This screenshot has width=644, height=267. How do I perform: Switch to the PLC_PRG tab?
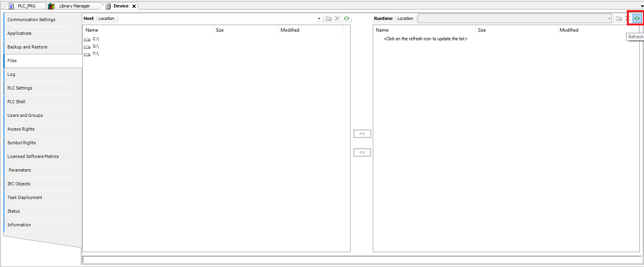click(x=27, y=6)
